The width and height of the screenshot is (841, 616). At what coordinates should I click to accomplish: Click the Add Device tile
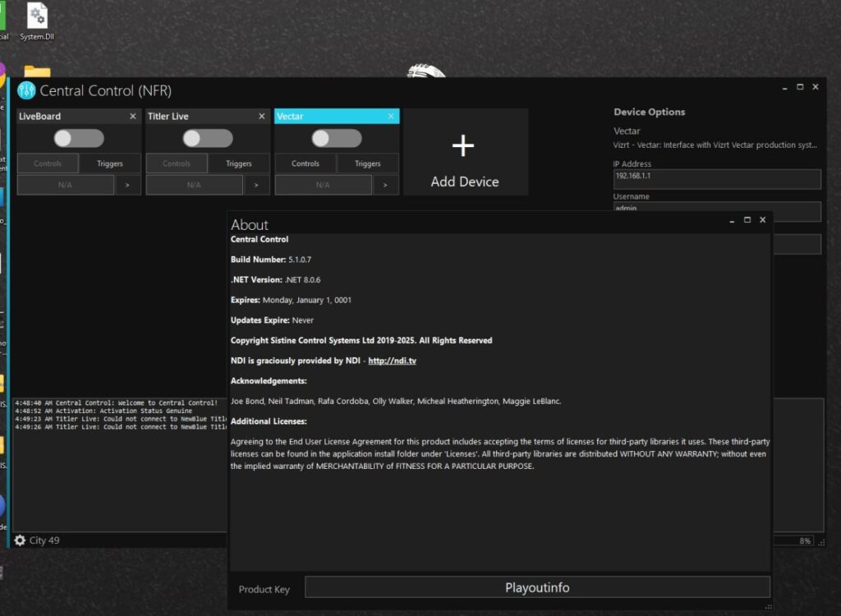[x=466, y=152]
